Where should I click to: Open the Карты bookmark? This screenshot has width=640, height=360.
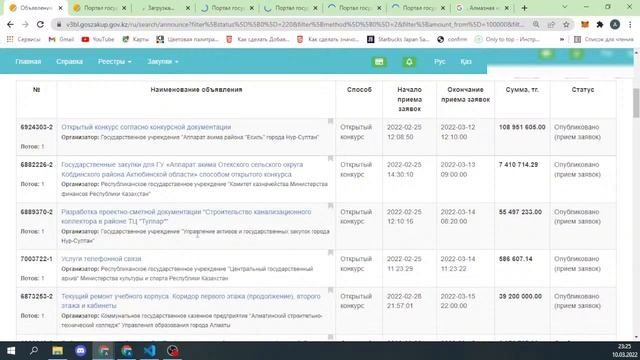(x=136, y=39)
